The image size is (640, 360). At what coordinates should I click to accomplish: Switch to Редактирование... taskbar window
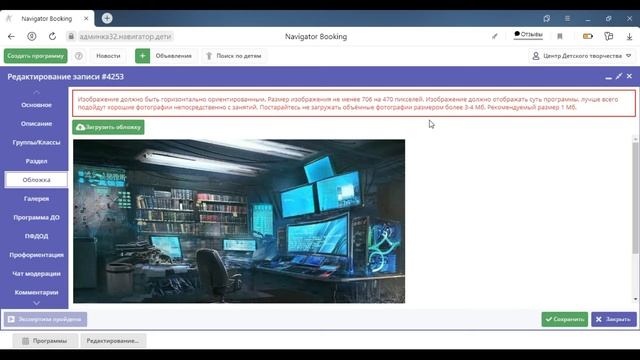113,341
